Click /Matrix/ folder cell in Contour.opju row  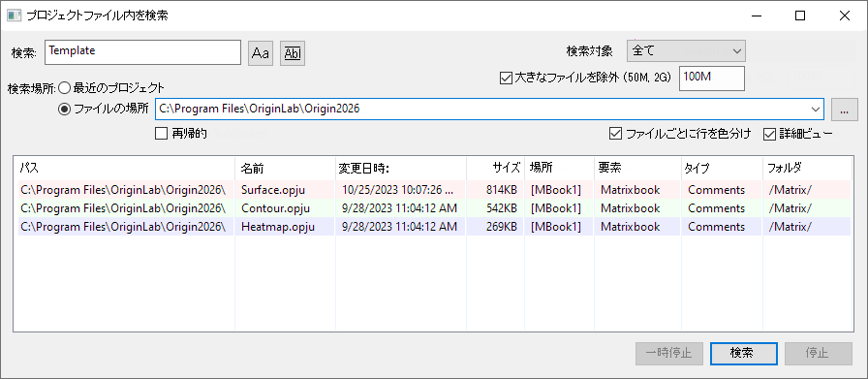(790, 208)
